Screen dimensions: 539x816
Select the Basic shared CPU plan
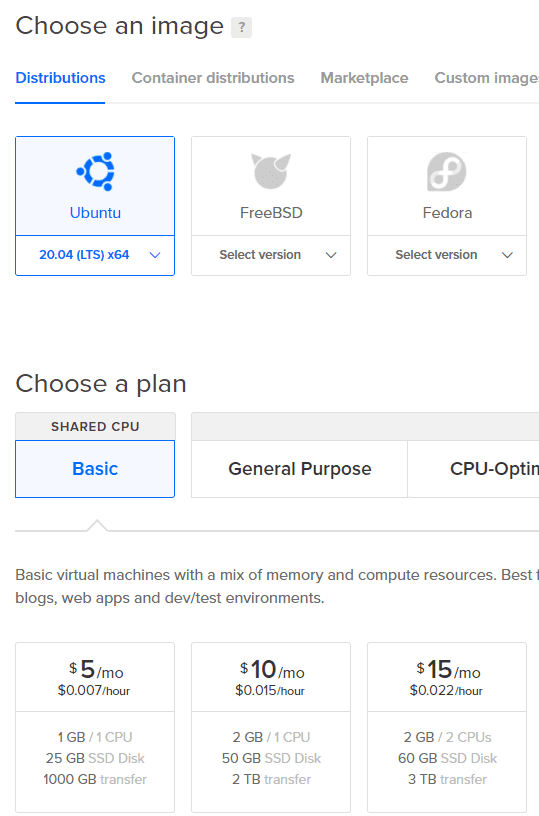point(95,469)
